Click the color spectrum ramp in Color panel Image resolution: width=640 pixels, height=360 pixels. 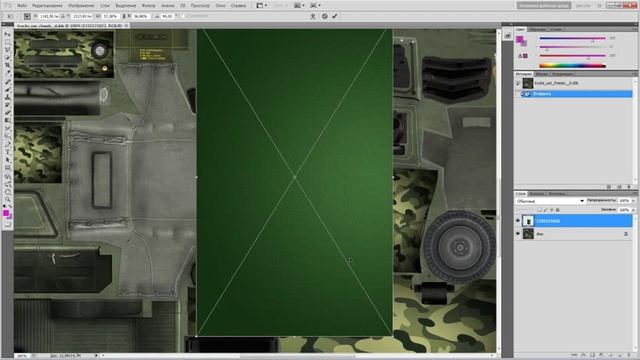(572, 65)
